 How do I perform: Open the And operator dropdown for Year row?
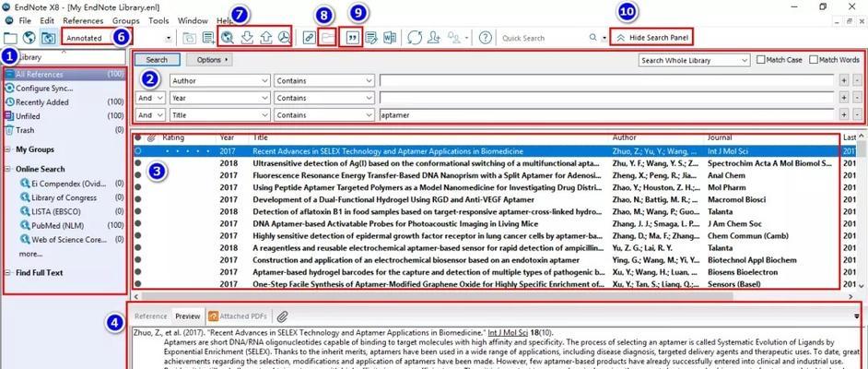[150, 98]
